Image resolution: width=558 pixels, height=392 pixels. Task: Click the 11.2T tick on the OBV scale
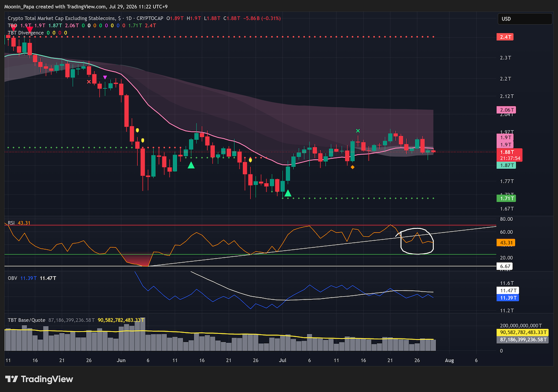[506, 310]
